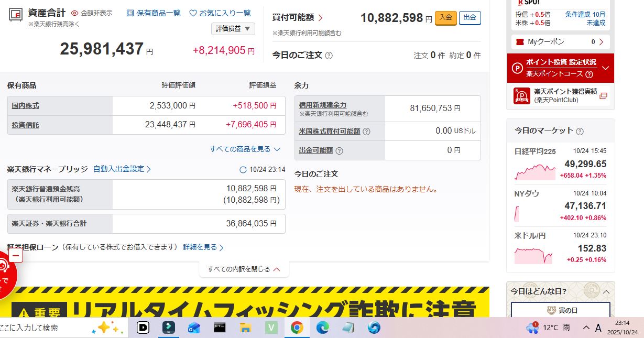Toggle 金額非表示 to hide amounts
Image resolution: width=644 pixels, height=338 pixels.
click(x=92, y=13)
